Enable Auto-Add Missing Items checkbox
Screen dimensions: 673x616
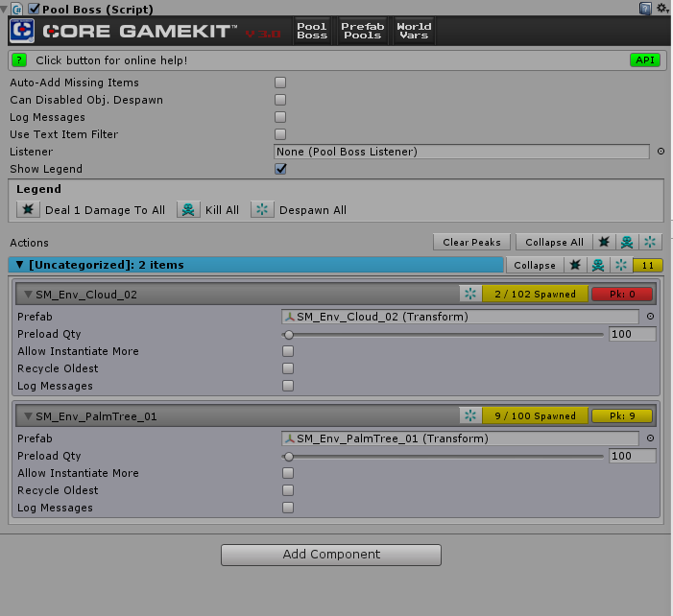pyautogui.click(x=280, y=83)
